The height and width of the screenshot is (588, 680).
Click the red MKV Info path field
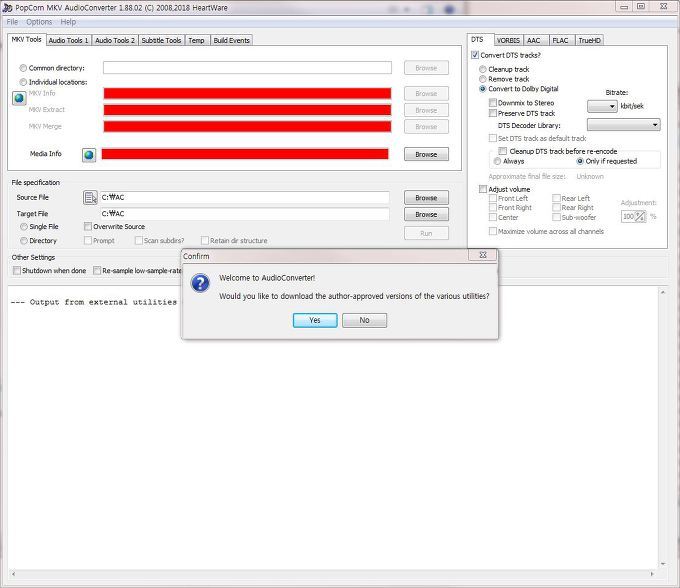pos(247,93)
